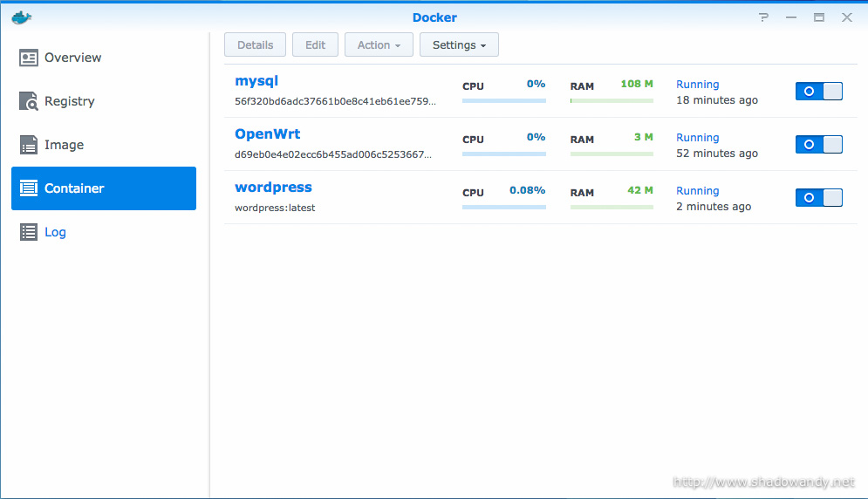Image resolution: width=868 pixels, height=499 pixels.
Task: Click the '18 minutes ago' uptime text
Action: coord(717,100)
